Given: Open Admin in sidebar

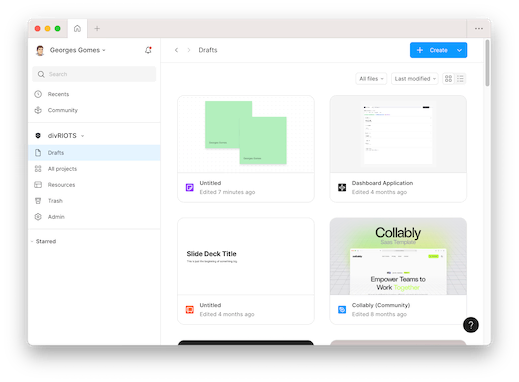Looking at the screenshot, I should 94,217.
